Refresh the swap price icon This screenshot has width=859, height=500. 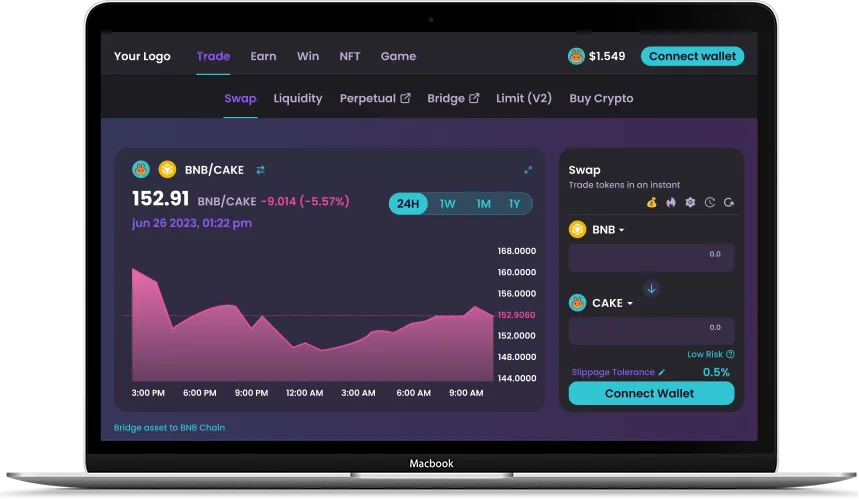click(729, 203)
